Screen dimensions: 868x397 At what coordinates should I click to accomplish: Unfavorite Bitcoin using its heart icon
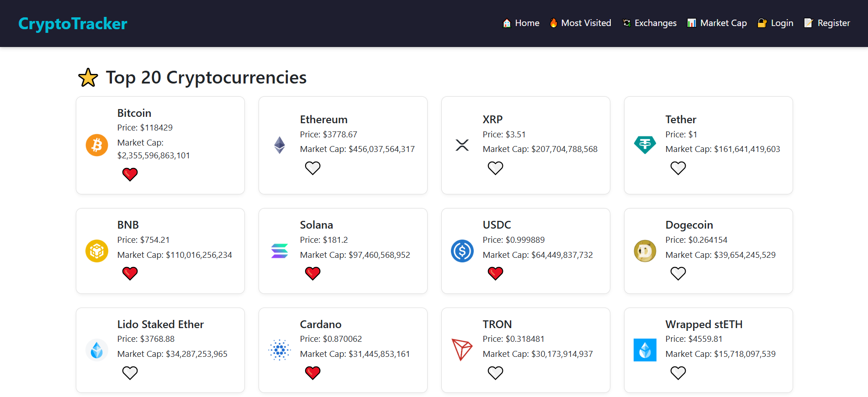pyautogui.click(x=130, y=174)
